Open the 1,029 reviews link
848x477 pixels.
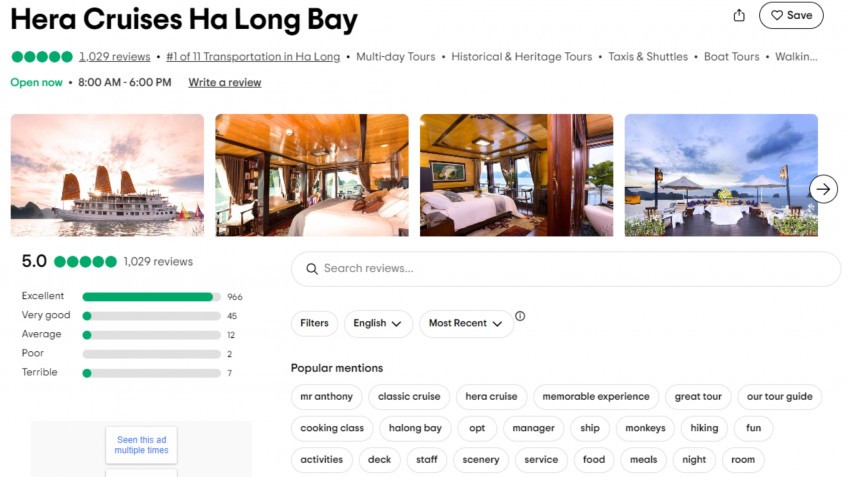[115, 57]
